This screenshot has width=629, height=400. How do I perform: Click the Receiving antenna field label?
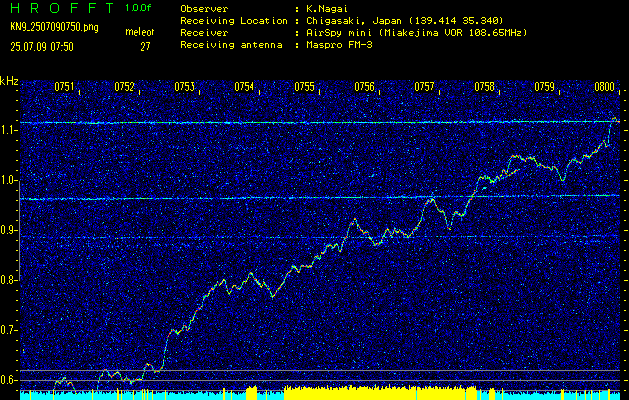[231, 45]
